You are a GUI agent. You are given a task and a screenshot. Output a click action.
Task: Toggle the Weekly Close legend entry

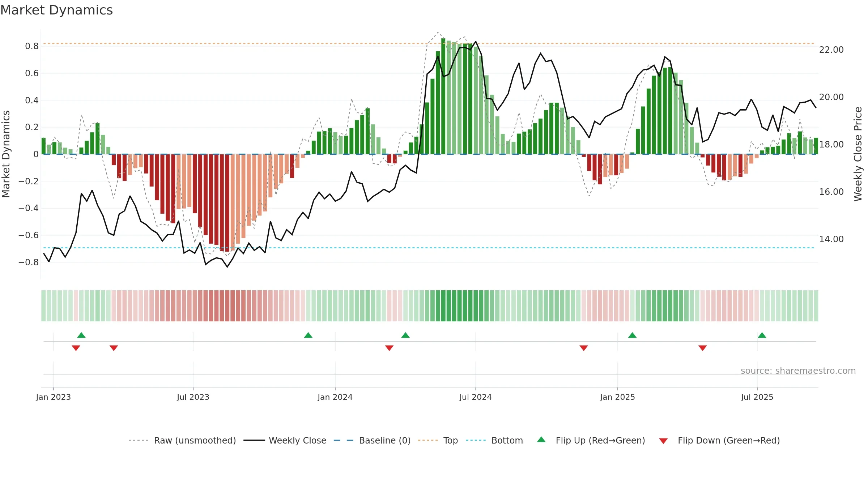tap(285, 440)
